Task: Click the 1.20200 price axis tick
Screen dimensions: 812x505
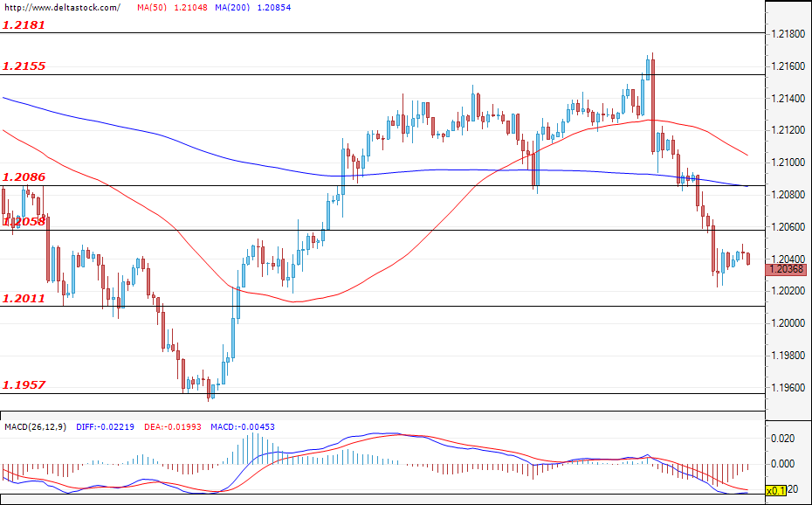Action: pos(788,291)
